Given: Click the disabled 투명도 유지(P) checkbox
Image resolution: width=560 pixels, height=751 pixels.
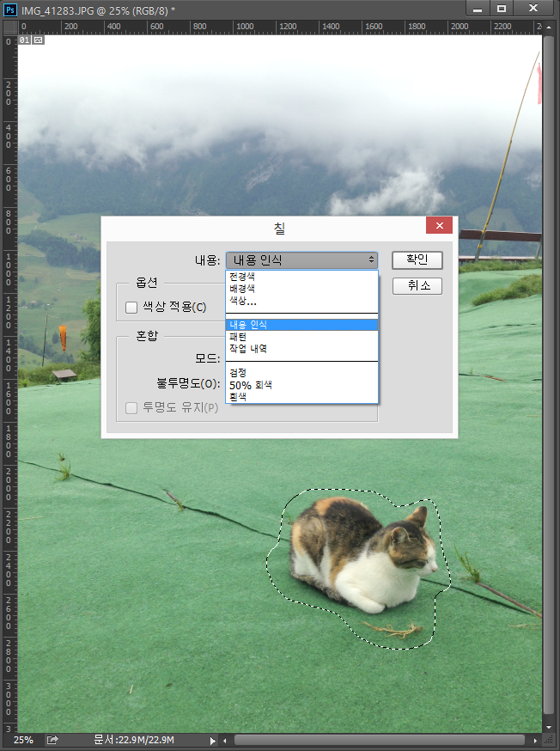Looking at the screenshot, I should (131, 408).
